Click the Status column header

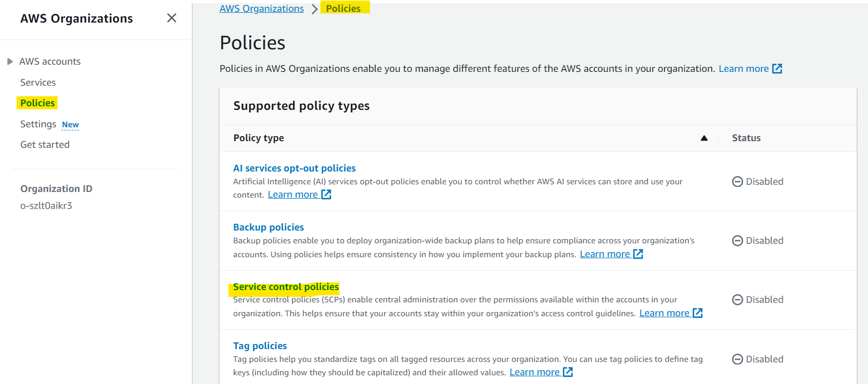746,138
